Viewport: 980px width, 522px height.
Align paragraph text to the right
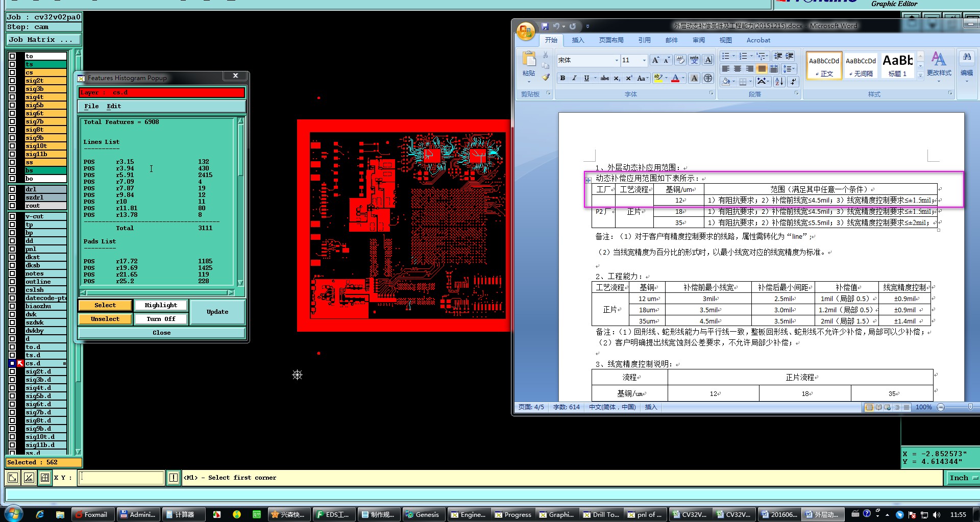coord(749,69)
